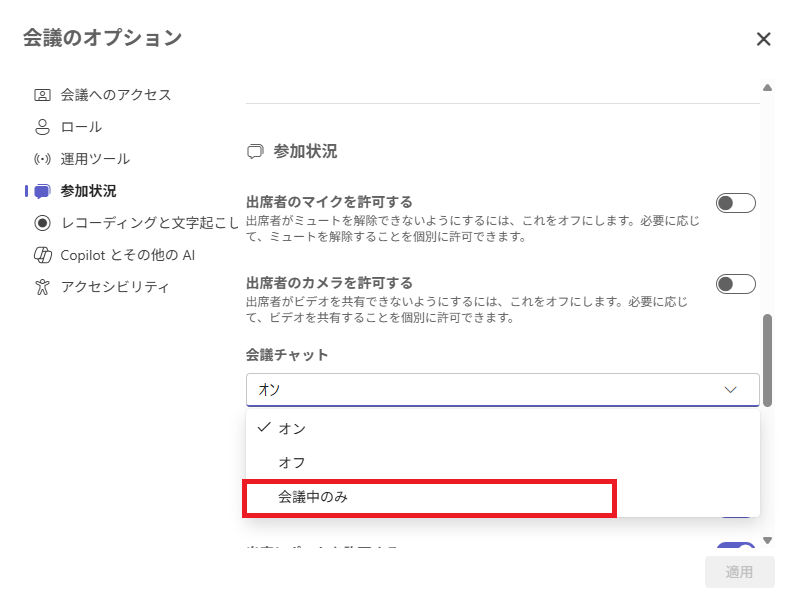Close the 会議のオプション dialog
Image resolution: width=796 pixels, height=602 pixels.
tap(763, 39)
